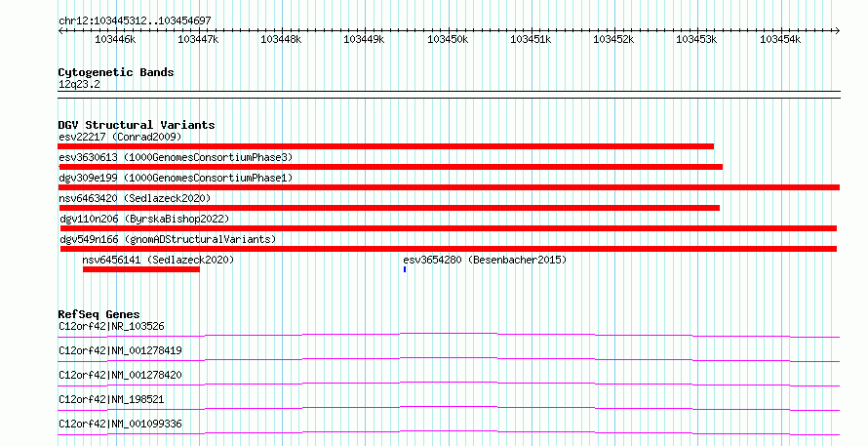Image resolution: width=868 pixels, height=446 pixels.
Task: Click the C12orf42|NM_001278419 gene label
Action: [120, 350]
